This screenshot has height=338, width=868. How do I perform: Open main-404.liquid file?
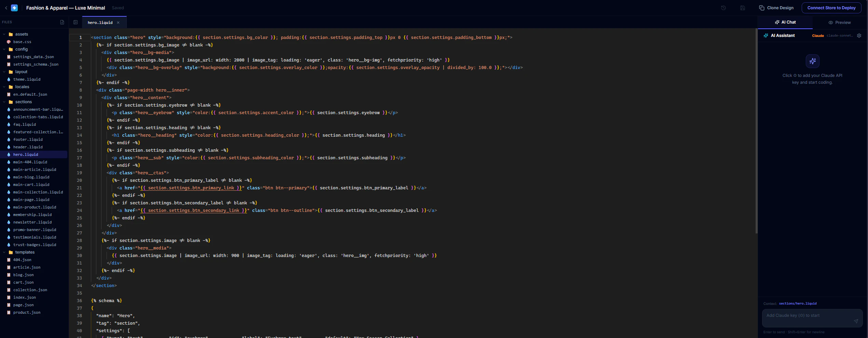pyautogui.click(x=34, y=162)
